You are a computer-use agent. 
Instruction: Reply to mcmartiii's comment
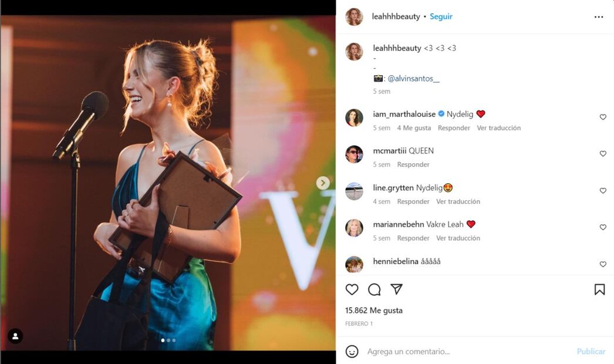(x=413, y=165)
